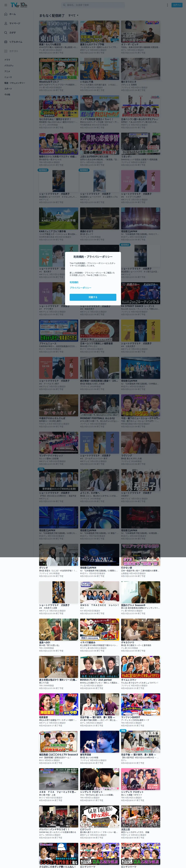Click 絶対零度 program title text
The width and height of the screenshot is (186, 868).
(x=99, y=381)
